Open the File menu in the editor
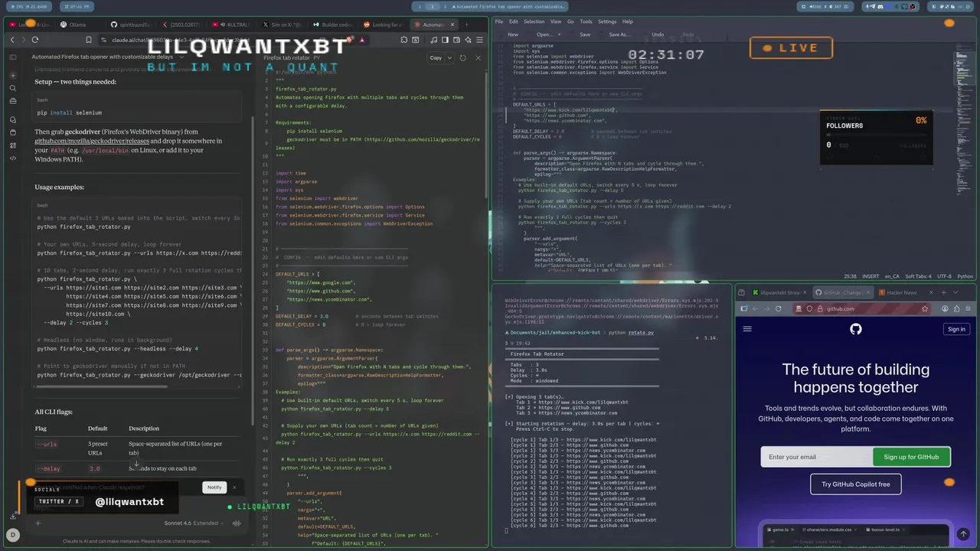This screenshot has height=551, width=980. (499, 21)
